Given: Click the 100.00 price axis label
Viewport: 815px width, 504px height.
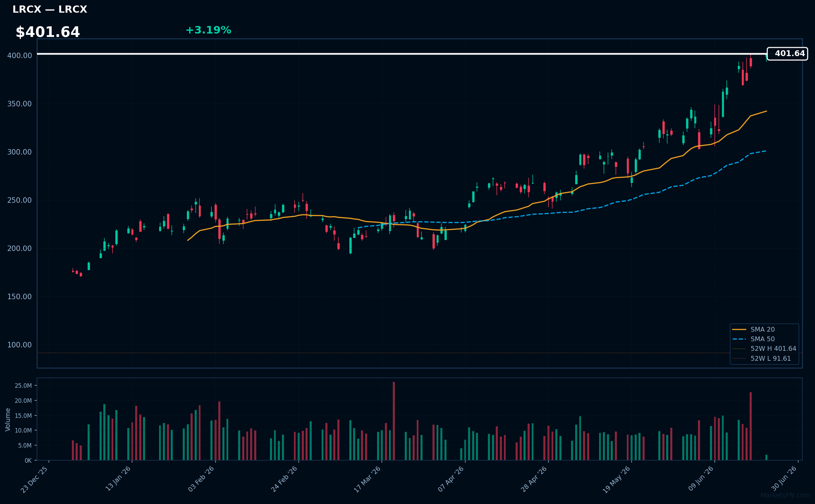Looking at the screenshot, I should pyautogui.click(x=20, y=345).
